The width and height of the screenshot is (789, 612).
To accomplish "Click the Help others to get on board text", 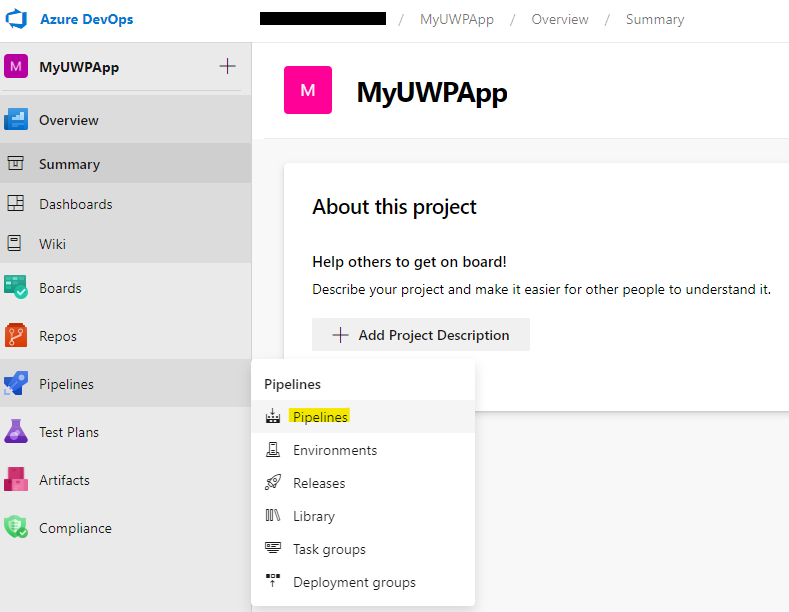I will pos(409,262).
